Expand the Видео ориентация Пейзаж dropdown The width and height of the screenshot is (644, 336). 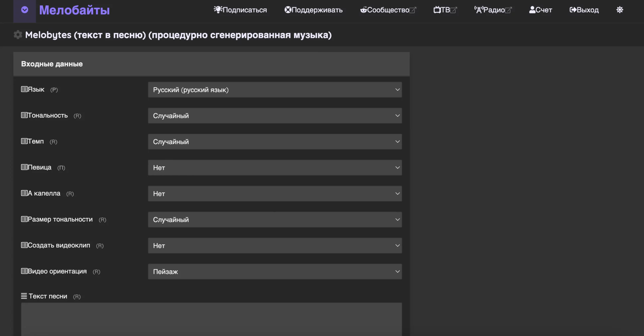275,272
